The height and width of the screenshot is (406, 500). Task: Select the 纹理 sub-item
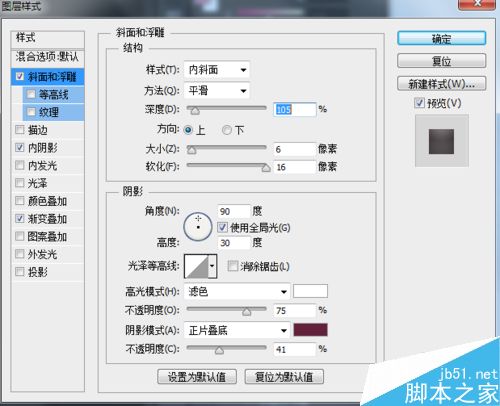click(x=53, y=112)
